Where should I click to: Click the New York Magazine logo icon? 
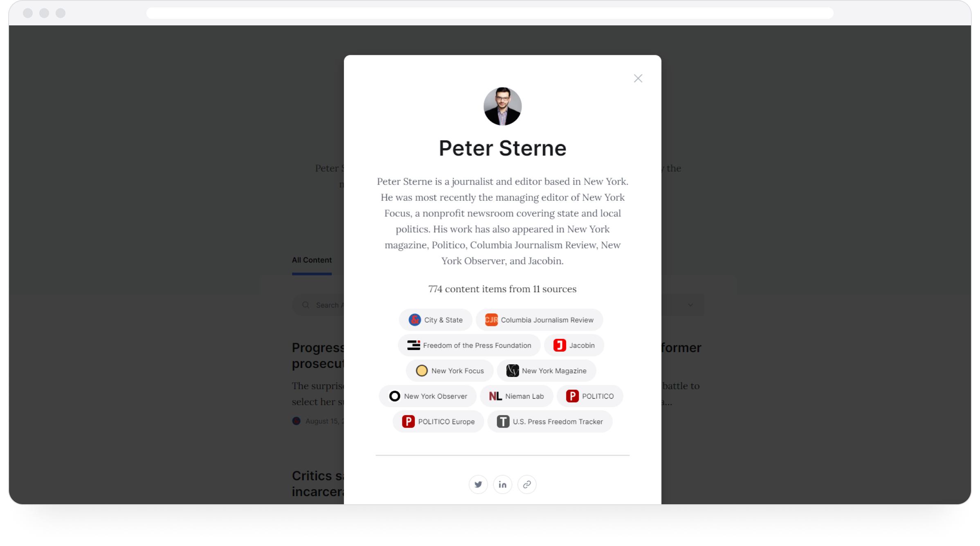click(x=512, y=371)
